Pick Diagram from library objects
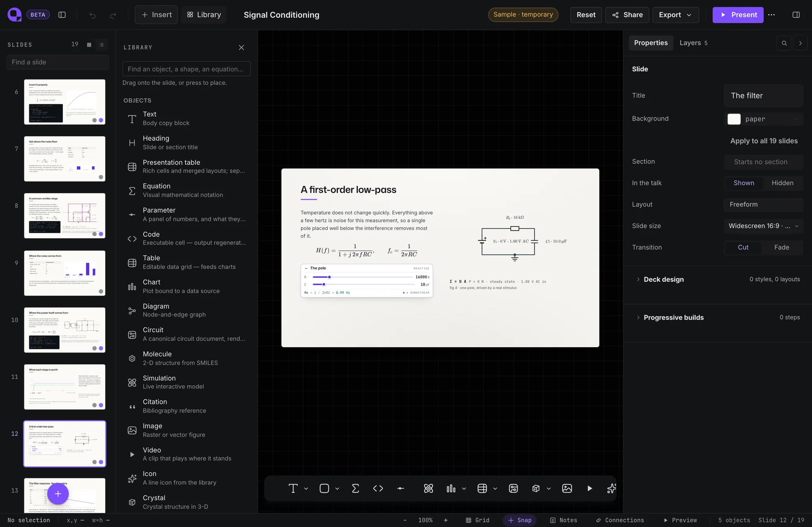The height and width of the screenshot is (527, 812). point(186,310)
